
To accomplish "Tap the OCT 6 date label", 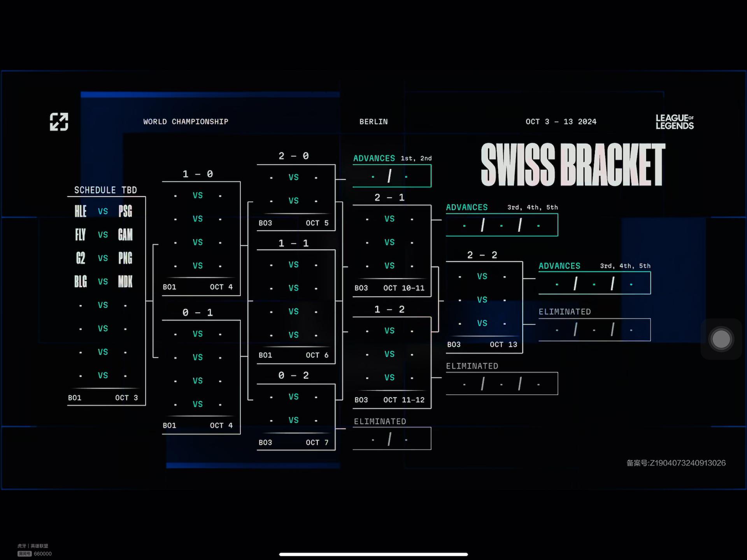I will [317, 355].
